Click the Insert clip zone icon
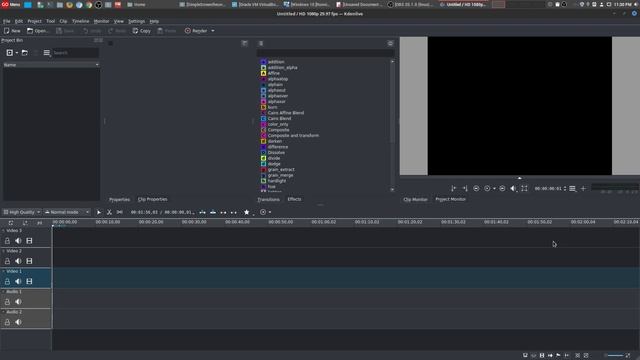 pos(202,212)
